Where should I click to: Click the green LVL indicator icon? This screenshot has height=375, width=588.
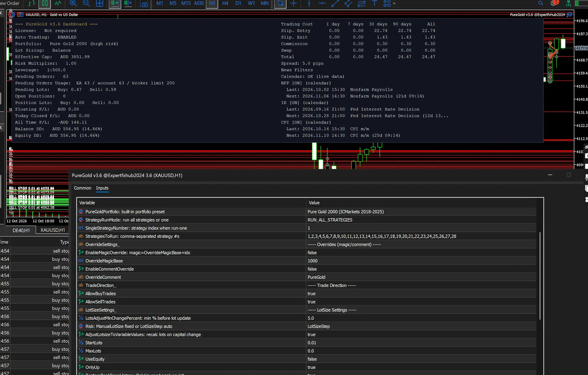click(x=568, y=3)
